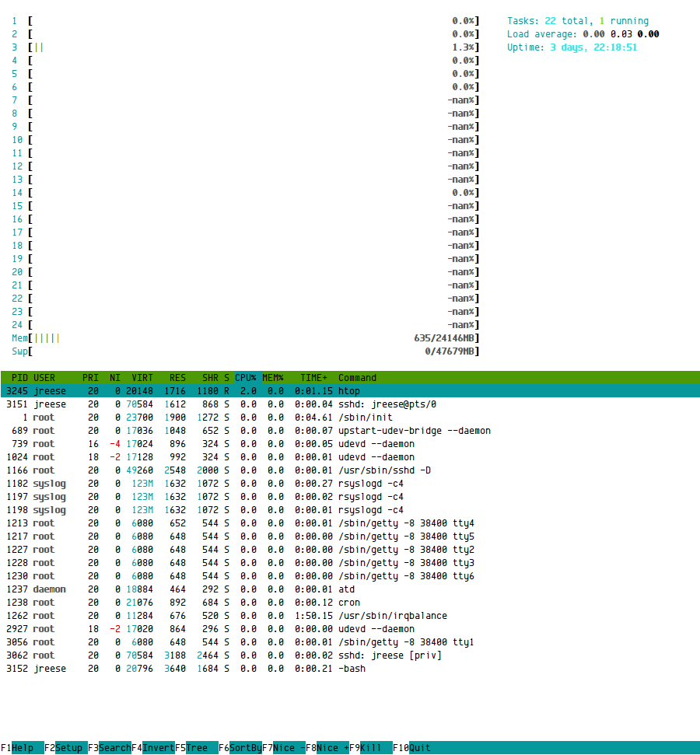The image size is (700, 755).
Task: Click the CPU 3 usage meter at 1.3%
Action: click(246, 47)
